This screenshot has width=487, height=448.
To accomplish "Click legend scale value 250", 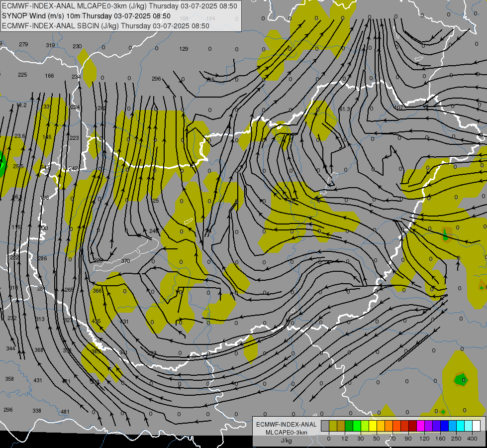I will (x=456, y=439).
